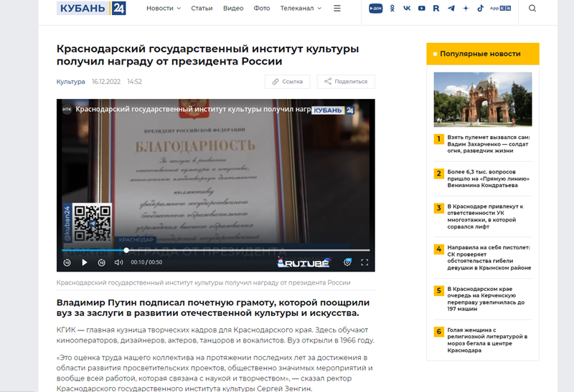Viewport: 574px width, 392px height.
Task: Open the Rutube 'R' header icon
Action: (x=436, y=8)
